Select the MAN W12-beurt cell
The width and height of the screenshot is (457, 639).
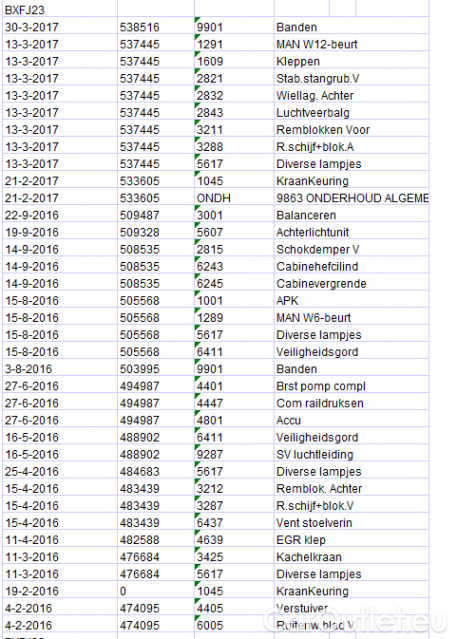[352, 44]
